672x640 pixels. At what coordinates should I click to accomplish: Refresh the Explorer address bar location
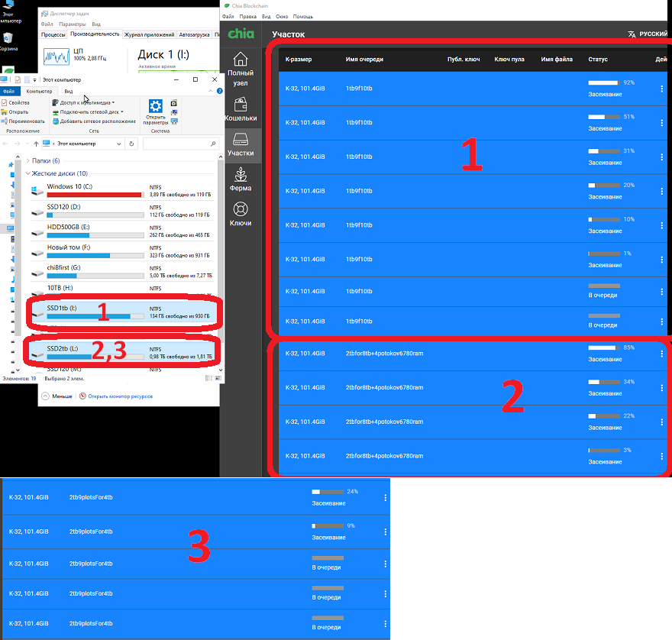[131, 144]
